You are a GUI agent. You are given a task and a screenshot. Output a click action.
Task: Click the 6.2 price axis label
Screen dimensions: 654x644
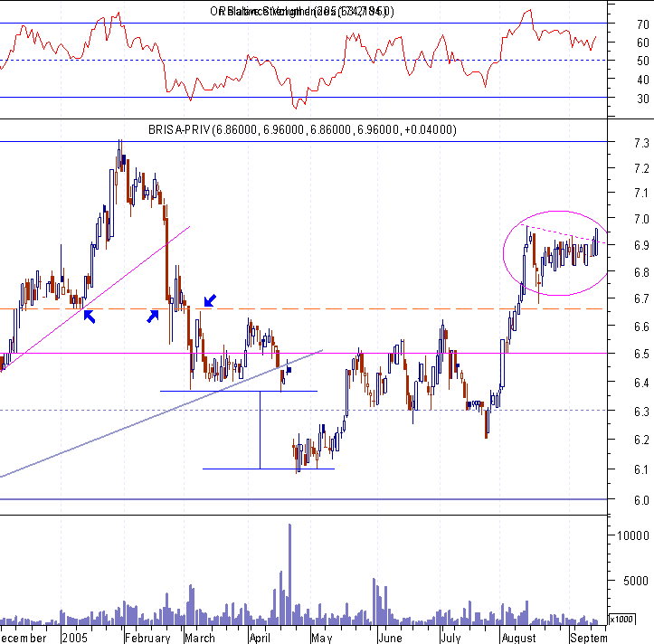pyautogui.click(x=641, y=440)
